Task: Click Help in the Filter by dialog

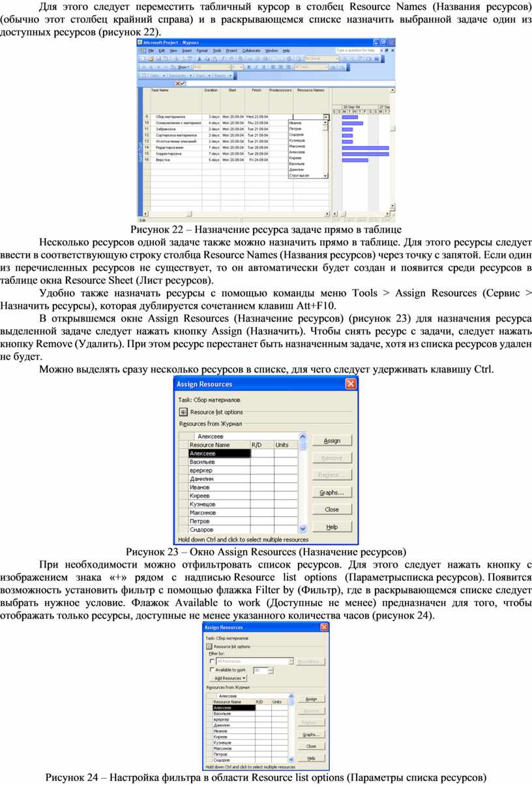Action: [x=311, y=758]
